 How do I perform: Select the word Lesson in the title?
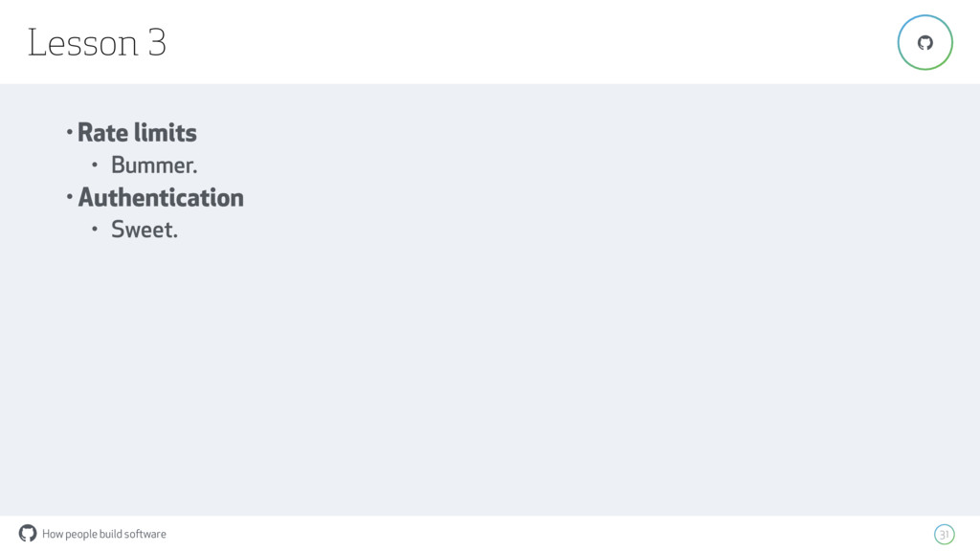82,43
